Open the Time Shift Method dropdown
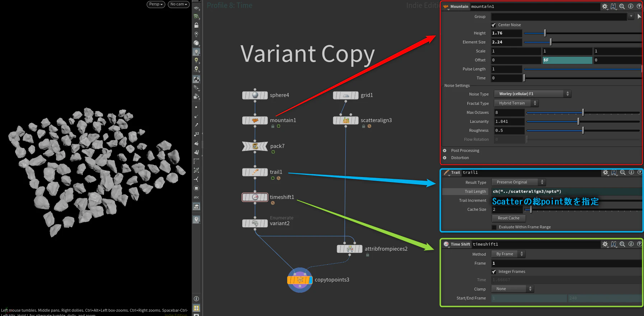The image size is (644, 316). point(508,254)
